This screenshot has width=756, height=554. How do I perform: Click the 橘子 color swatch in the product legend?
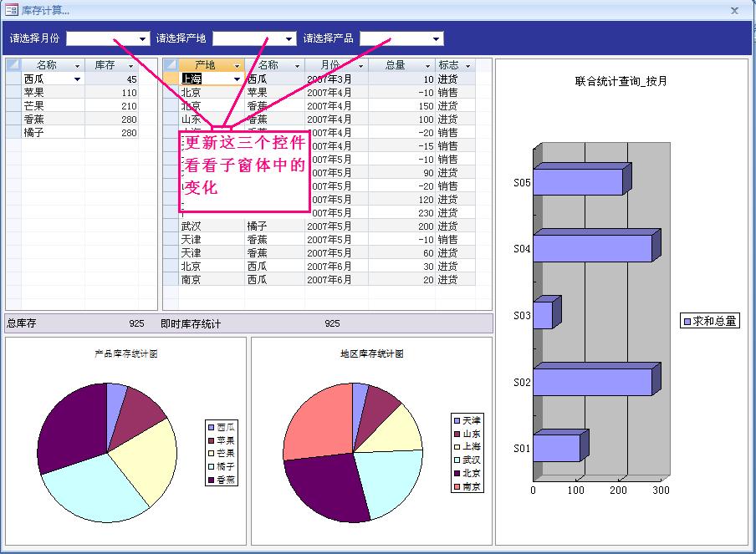click(211, 466)
